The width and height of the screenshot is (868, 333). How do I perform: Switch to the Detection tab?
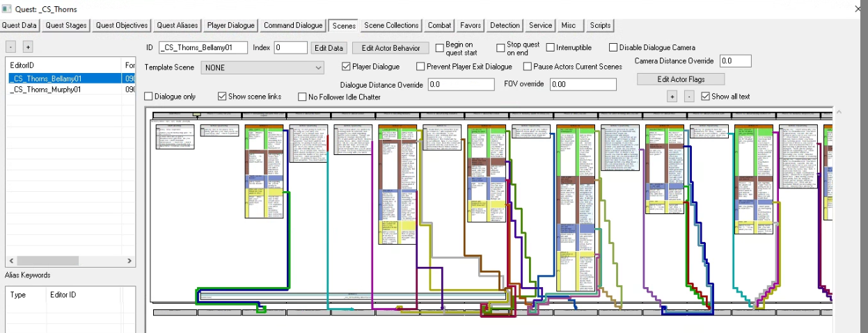pyautogui.click(x=505, y=26)
